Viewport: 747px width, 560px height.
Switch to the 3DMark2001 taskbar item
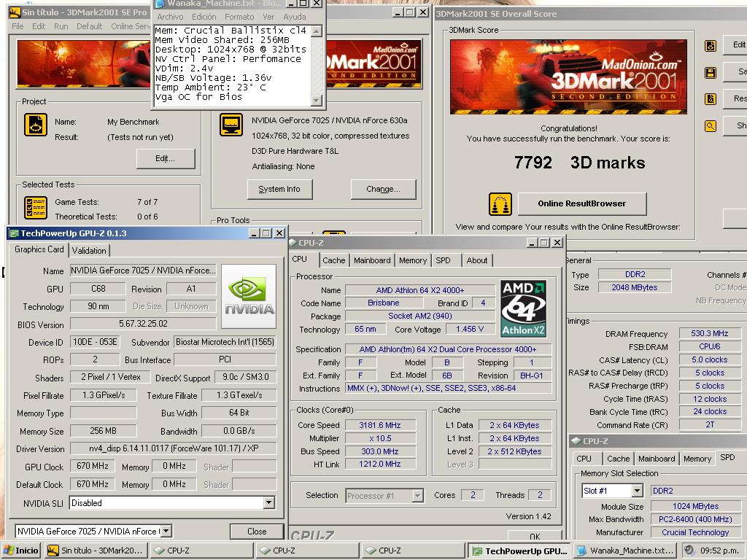96,551
